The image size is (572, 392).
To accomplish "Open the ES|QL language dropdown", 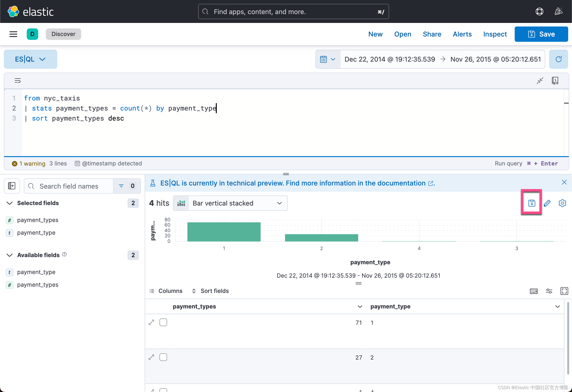I will (x=30, y=59).
